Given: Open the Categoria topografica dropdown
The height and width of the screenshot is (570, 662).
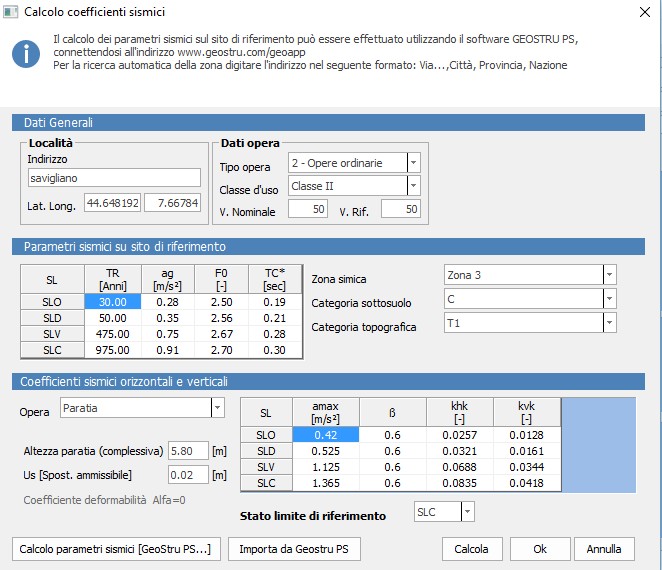Looking at the screenshot, I should pos(609,323).
